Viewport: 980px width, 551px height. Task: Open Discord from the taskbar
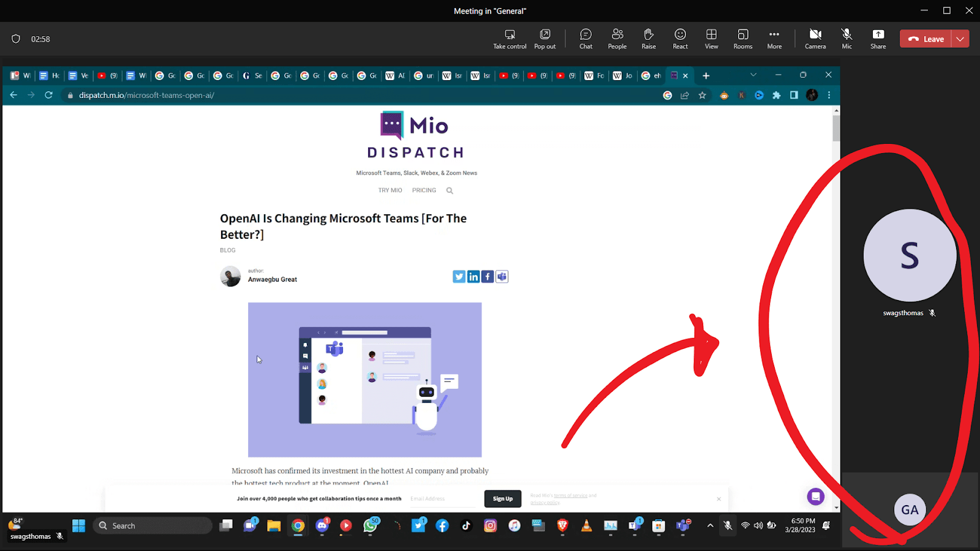322,525
